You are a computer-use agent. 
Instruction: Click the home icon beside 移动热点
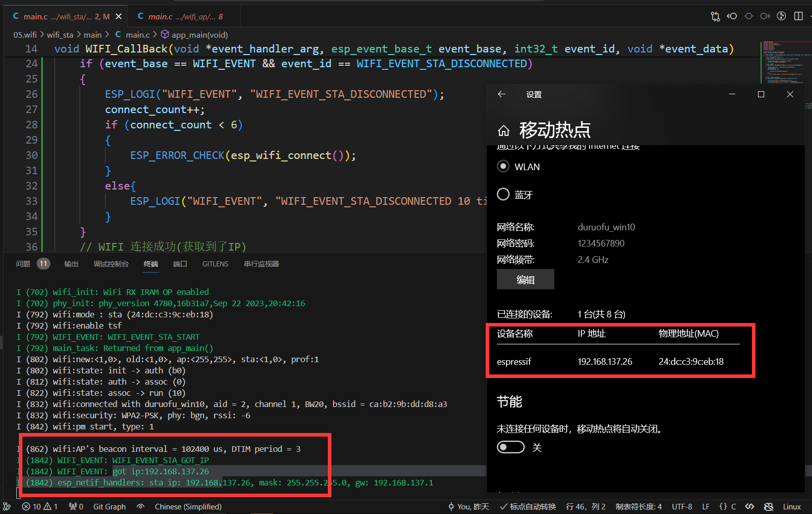click(x=503, y=131)
